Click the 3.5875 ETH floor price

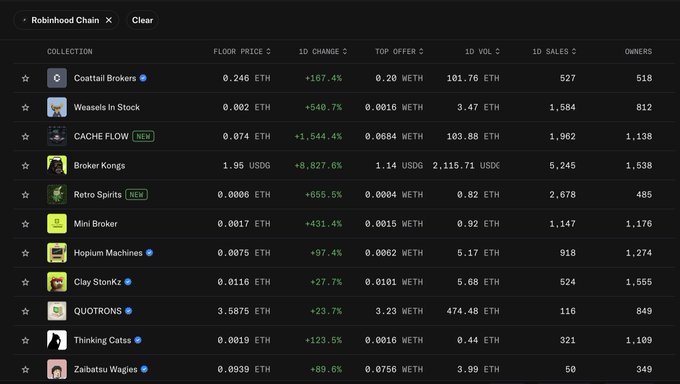pos(244,311)
